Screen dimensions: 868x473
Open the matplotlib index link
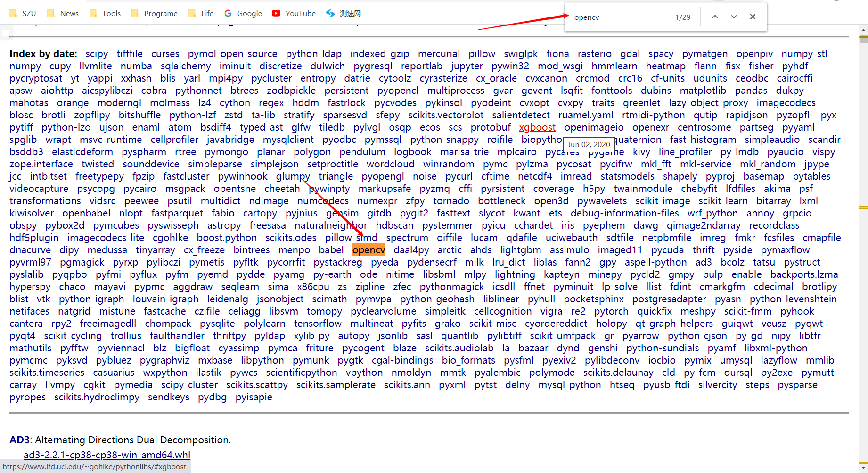coord(703,91)
